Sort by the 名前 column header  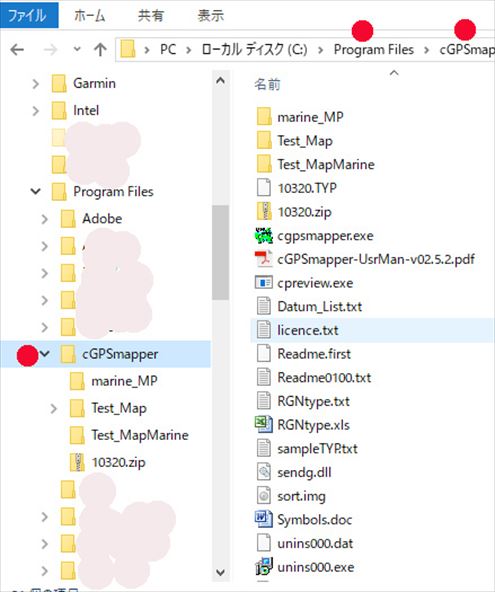[x=267, y=84]
